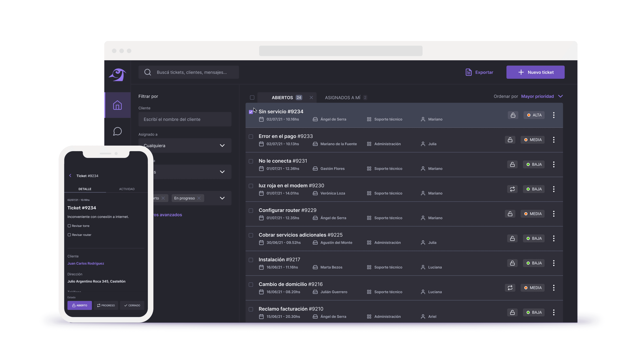The height and width of the screenshot is (363, 644).
Task: Open client profile Juan Carlos Rodríguez
Action: click(x=86, y=263)
